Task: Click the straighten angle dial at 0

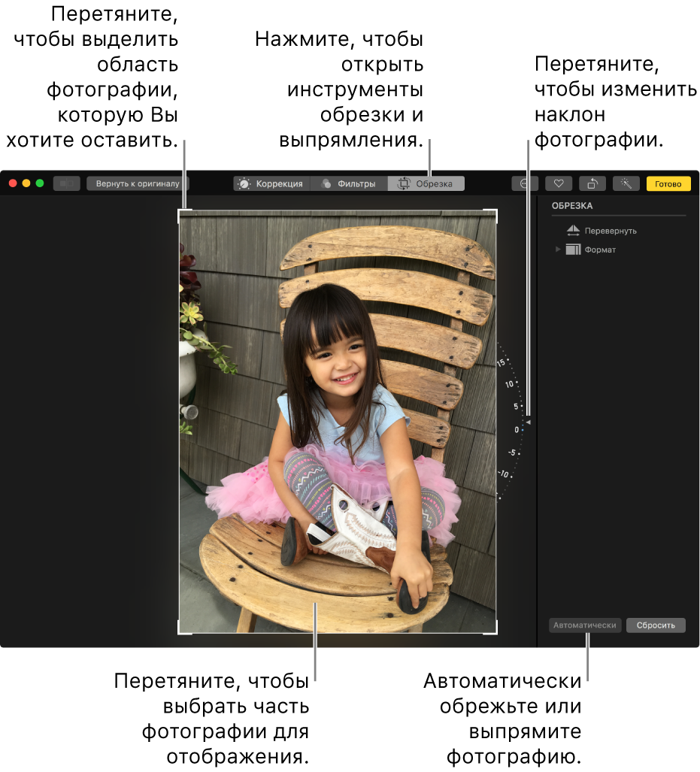Action: pyautogui.click(x=517, y=429)
